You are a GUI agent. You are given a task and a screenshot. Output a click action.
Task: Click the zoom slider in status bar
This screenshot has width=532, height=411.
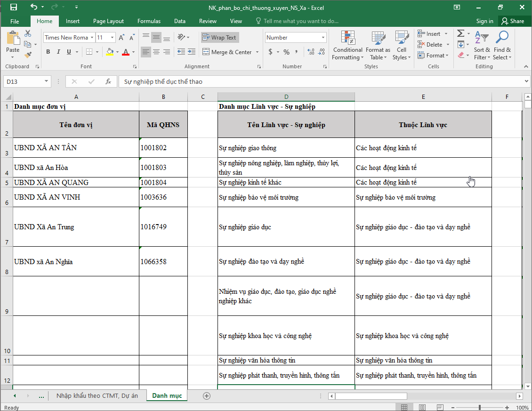pos(479,407)
